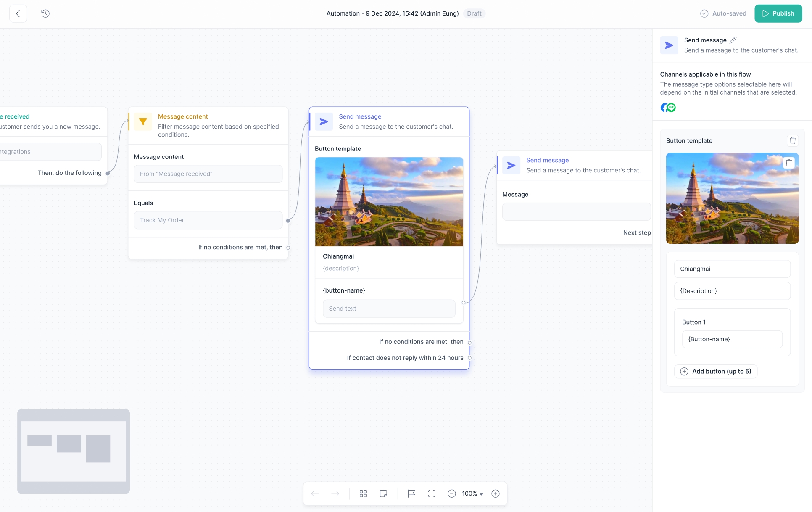
Task: Click the back arrow button
Action: [x=18, y=13]
